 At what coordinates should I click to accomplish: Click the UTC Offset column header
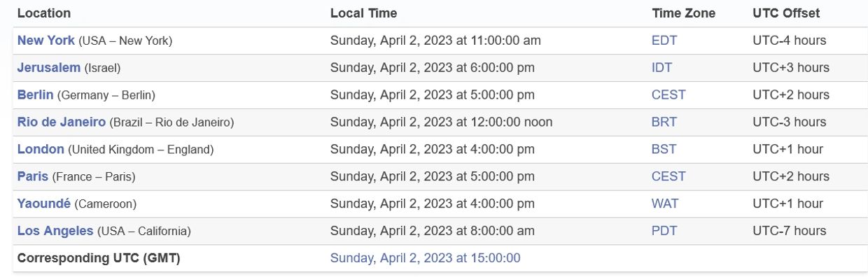(786, 13)
